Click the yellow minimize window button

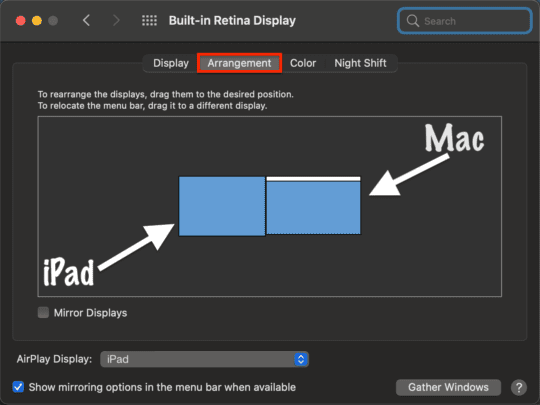(x=37, y=21)
